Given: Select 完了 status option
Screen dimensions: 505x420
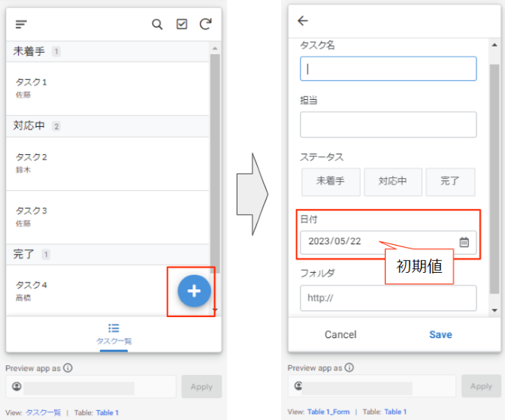Looking at the screenshot, I should [450, 182].
